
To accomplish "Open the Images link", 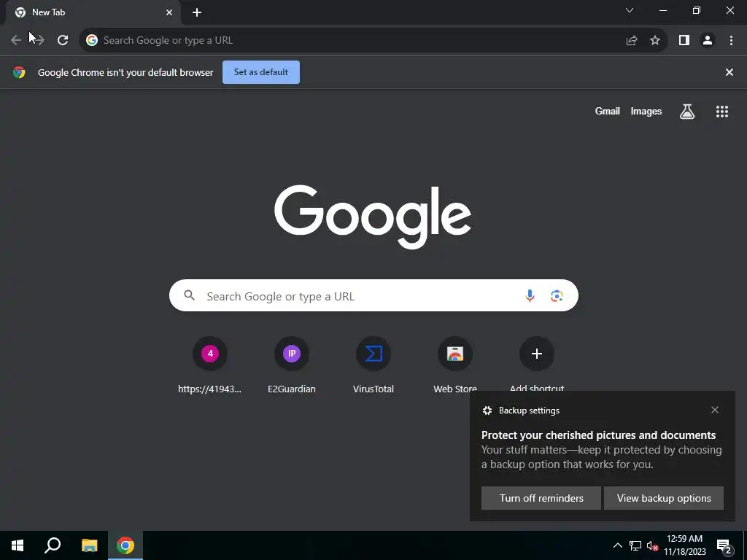I will 646,112.
